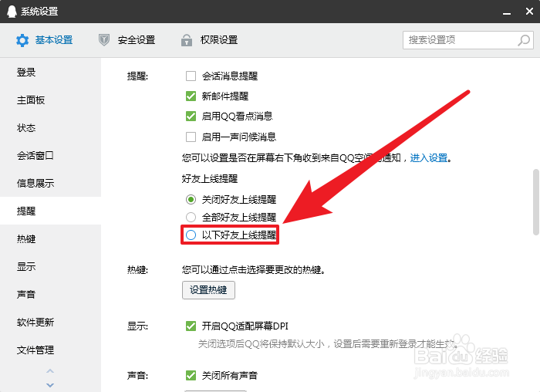Select 主面板 in the sidebar
Screen dimensions: 540x392
pos(50,100)
